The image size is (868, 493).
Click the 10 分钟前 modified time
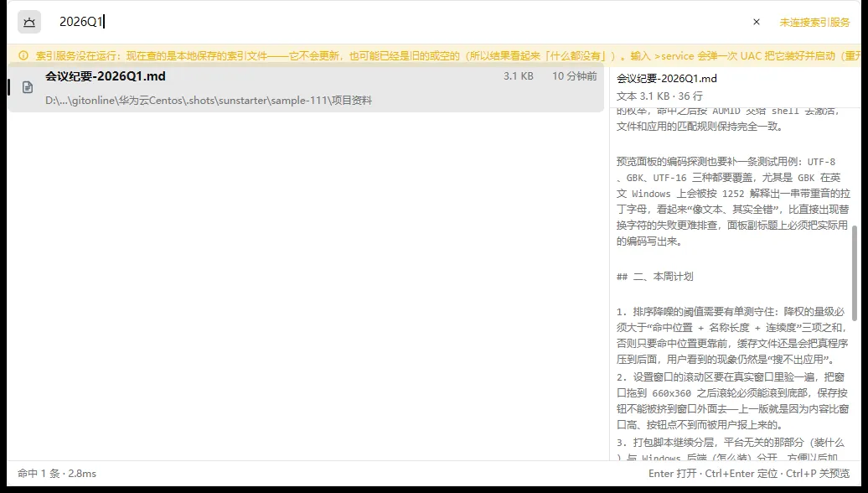[575, 76]
